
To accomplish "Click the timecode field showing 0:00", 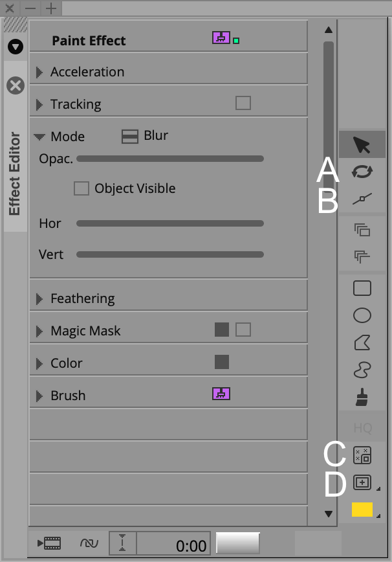I will click(x=172, y=543).
